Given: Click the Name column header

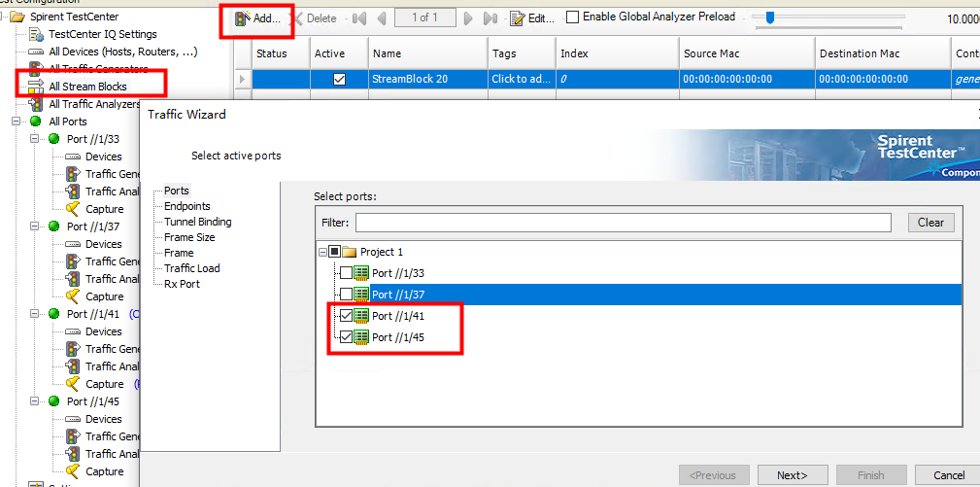Looking at the screenshot, I should point(427,53).
